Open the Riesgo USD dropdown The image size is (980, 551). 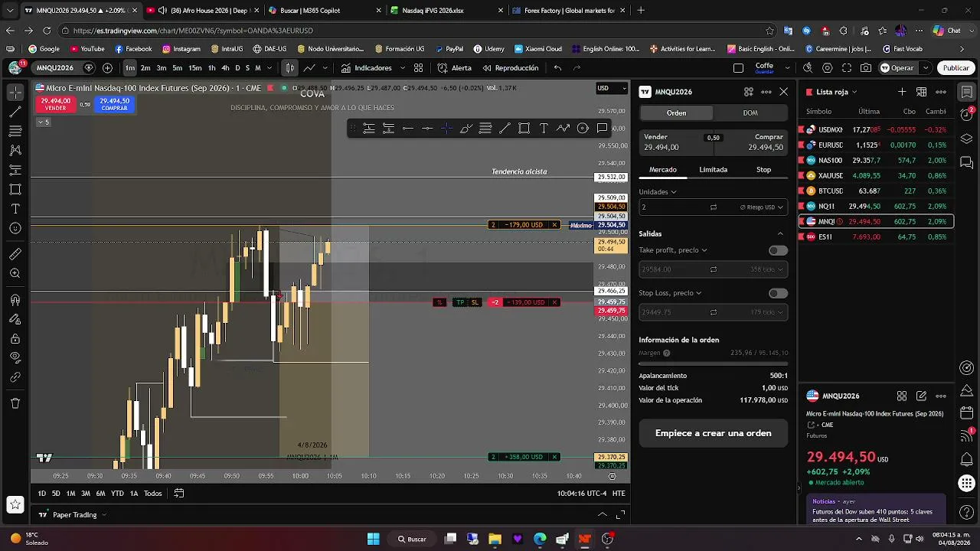click(x=763, y=207)
